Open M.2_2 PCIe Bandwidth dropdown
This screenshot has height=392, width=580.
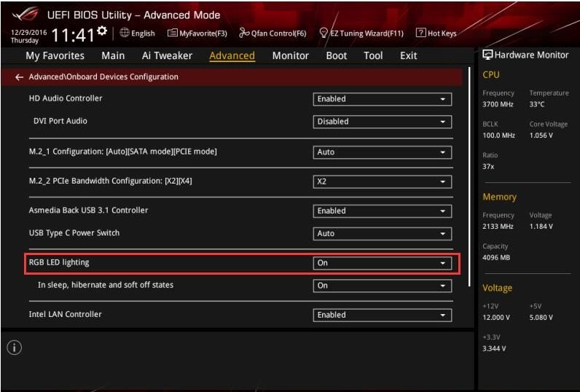tap(382, 181)
